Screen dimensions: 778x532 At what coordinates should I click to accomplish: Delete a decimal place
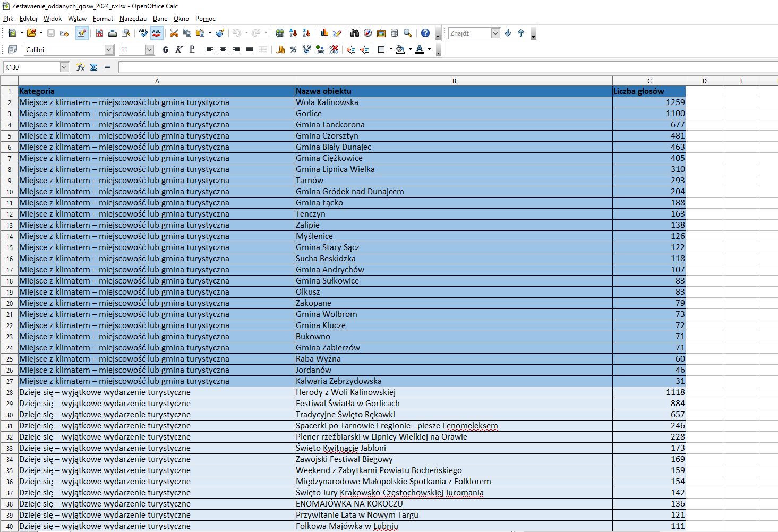[334, 49]
